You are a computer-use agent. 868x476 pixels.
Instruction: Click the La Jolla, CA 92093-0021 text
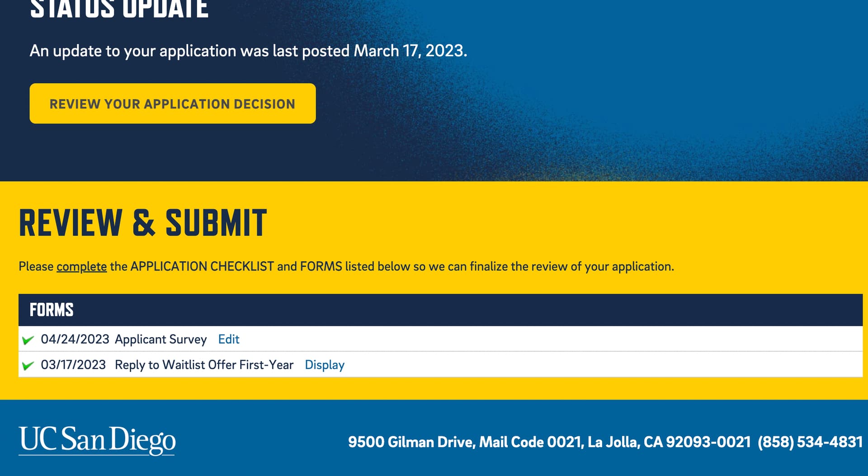669,442
